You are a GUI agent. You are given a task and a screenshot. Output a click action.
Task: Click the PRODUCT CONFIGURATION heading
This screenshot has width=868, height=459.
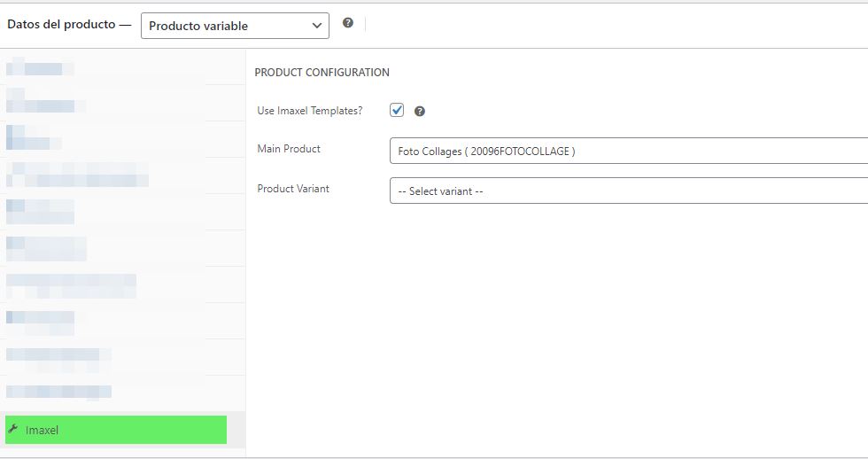322,73
